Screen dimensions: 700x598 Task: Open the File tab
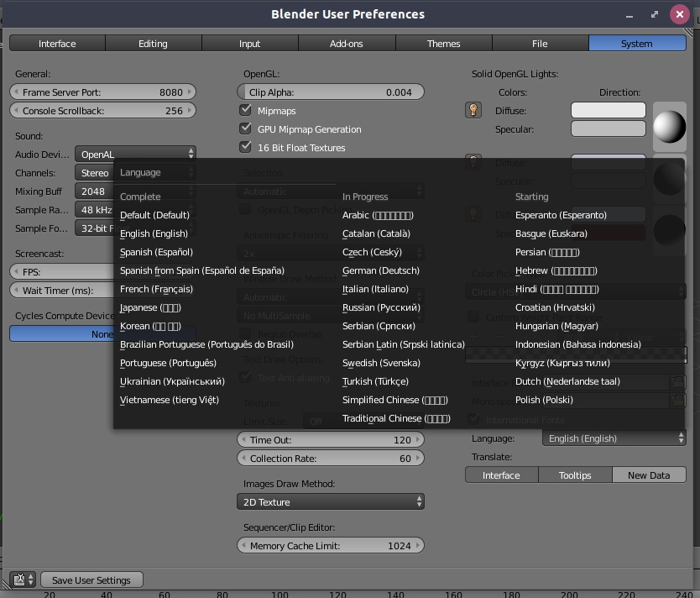540,44
